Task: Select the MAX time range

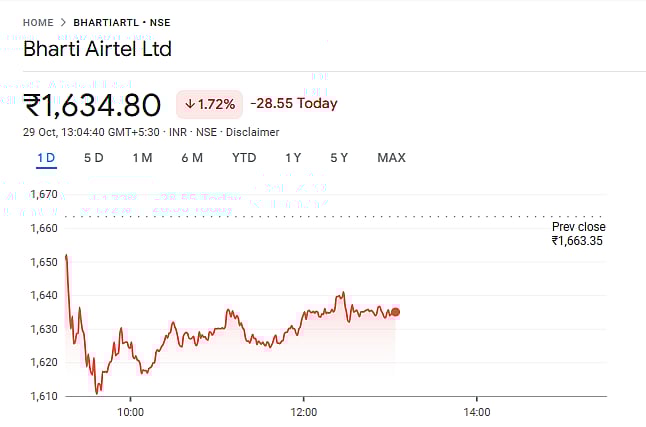Action: [391, 158]
